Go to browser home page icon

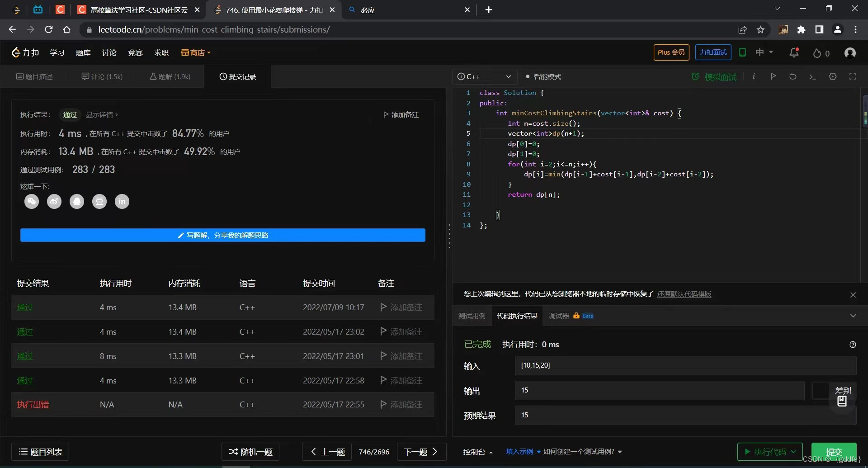pyautogui.click(x=66, y=29)
